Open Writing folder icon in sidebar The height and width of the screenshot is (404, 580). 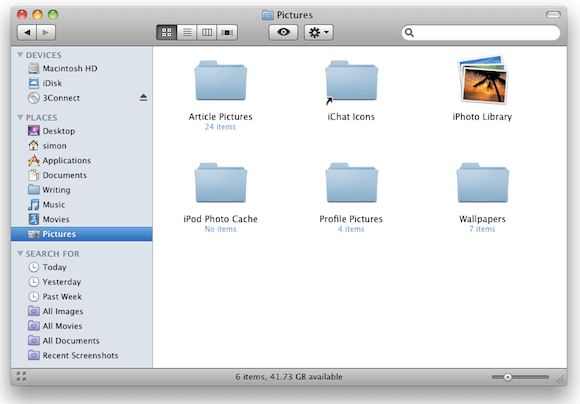click(34, 189)
